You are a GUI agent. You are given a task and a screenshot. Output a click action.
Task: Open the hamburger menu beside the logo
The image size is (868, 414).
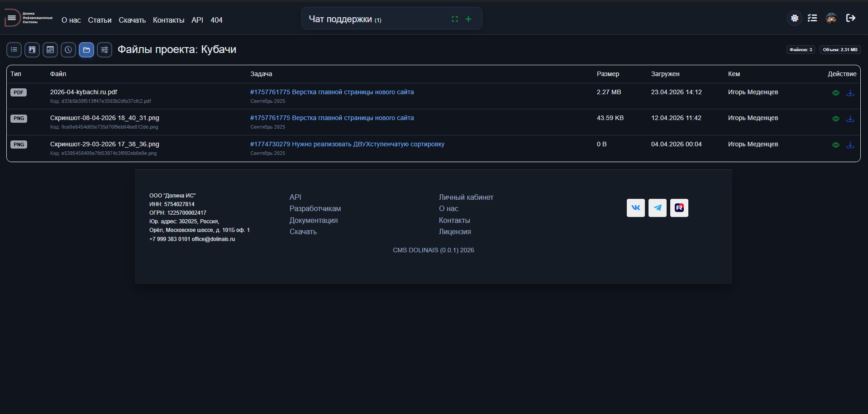coord(12,18)
